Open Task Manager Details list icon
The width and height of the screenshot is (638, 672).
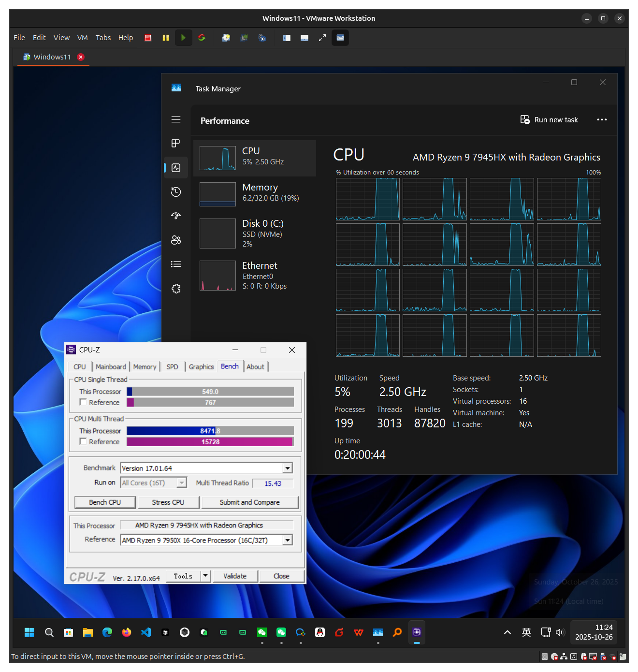[x=176, y=264]
